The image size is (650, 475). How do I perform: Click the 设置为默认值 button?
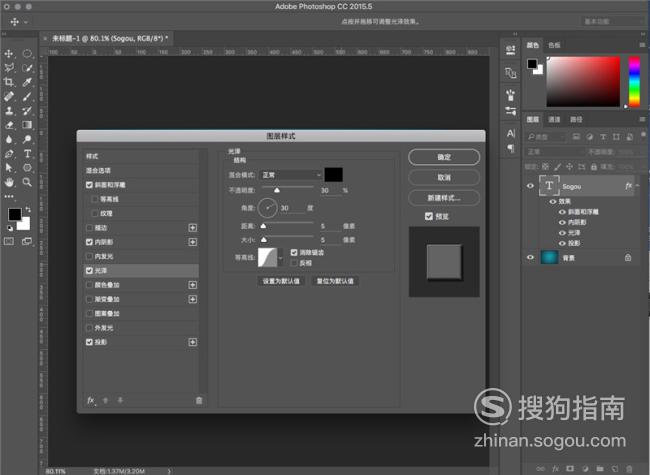point(281,281)
